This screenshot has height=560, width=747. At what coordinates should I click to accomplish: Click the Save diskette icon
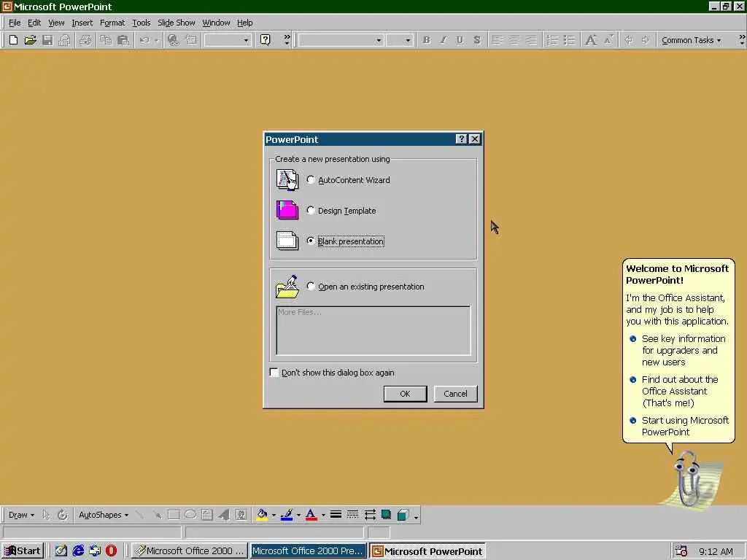[x=47, y=40]
